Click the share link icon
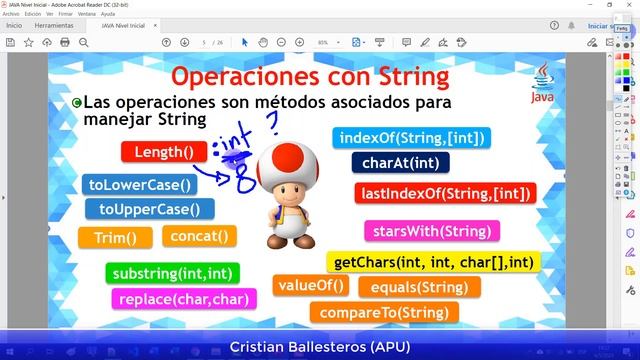Image resolution: width=640 pixels, height=360 pixels. click(x=592, y=42)
